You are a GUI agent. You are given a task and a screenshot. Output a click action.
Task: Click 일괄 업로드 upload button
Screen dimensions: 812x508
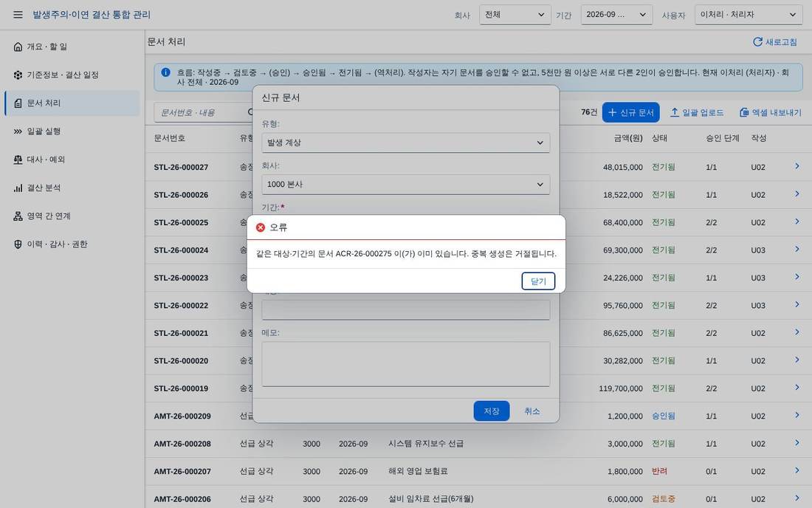point(697,112)
